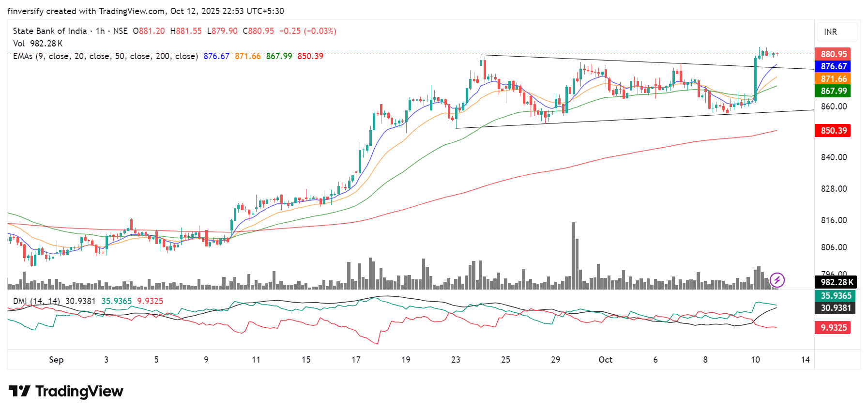
Task: Click the TradingView logo at the bottom
Action: coord(66,391)
